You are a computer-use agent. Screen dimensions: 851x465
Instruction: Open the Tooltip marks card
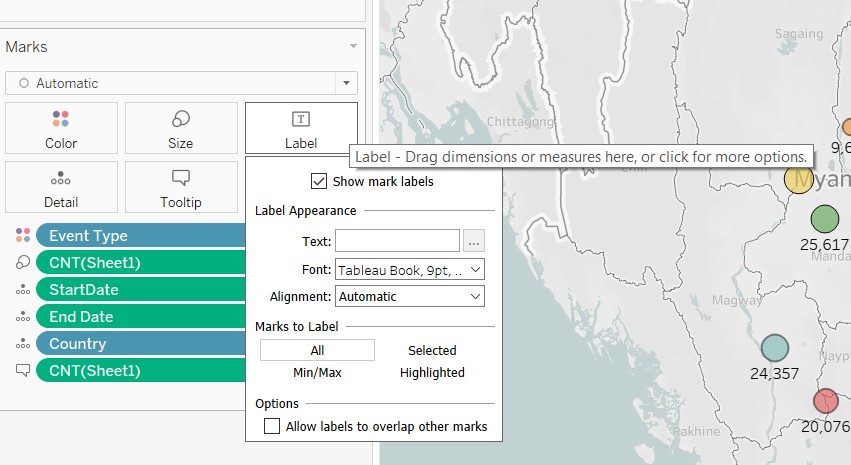point(180,187)
